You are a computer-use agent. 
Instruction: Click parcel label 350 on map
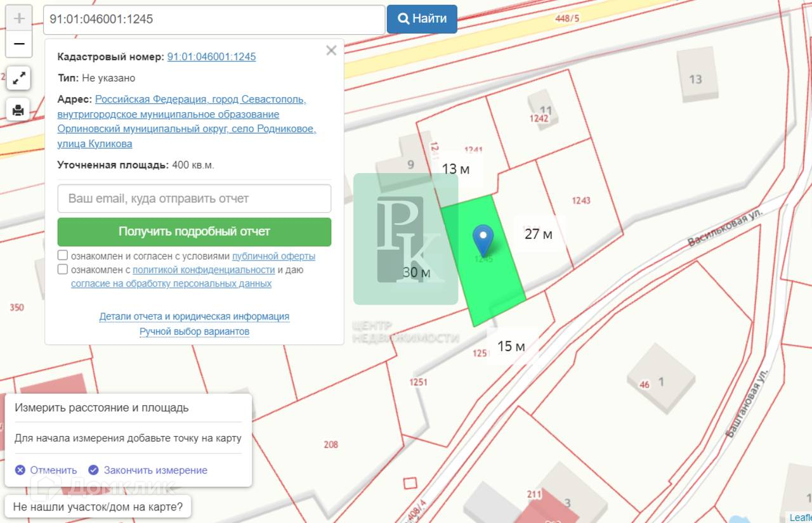(17, 307)
